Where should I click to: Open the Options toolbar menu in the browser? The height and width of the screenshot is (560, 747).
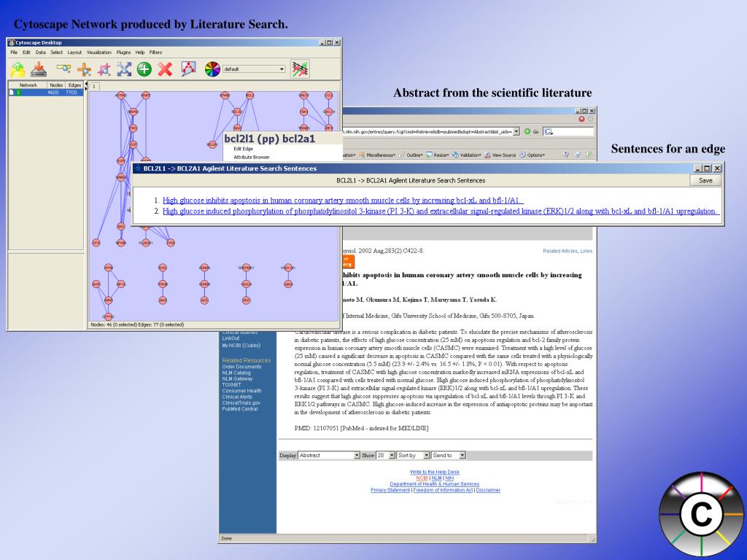[532, 155]
